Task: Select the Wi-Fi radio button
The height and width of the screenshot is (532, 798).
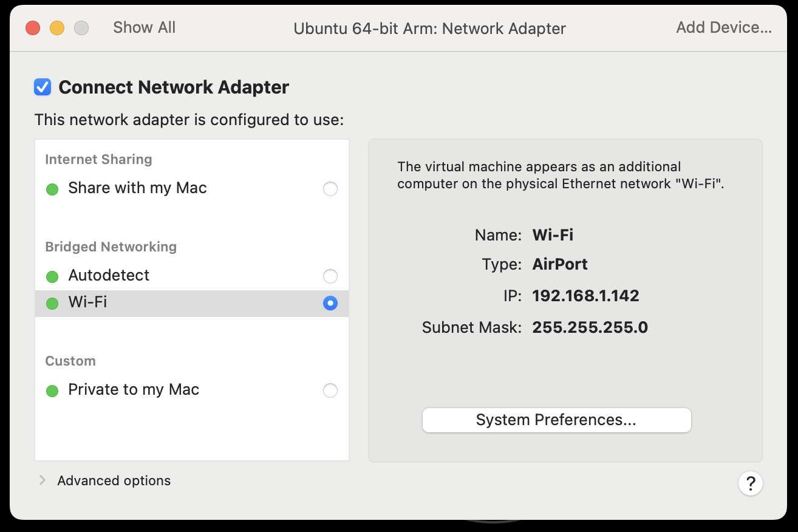Action: coord(330,303)
